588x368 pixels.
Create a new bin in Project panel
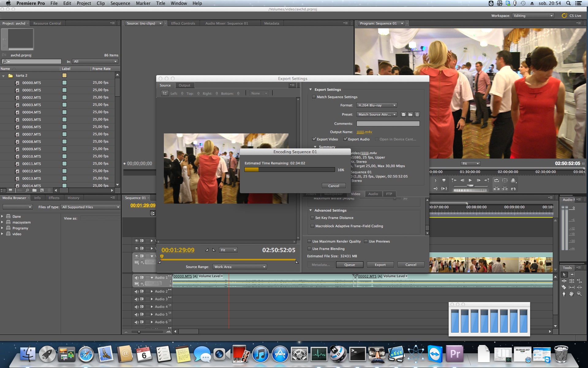(x=35, y=190)
